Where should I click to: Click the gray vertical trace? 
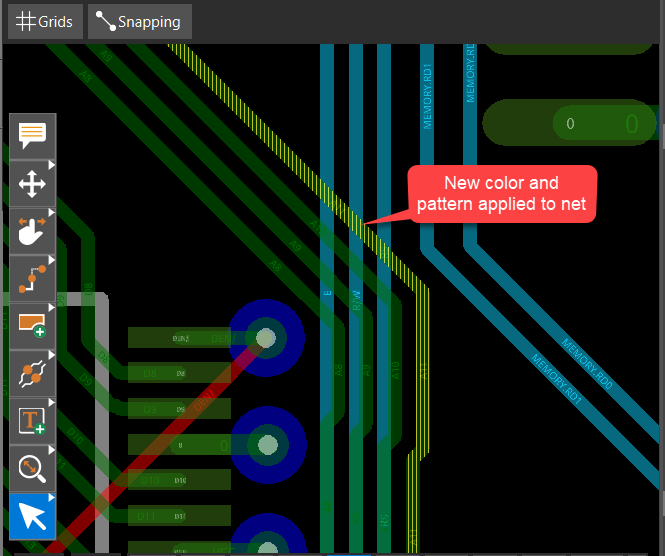point(102,424)
